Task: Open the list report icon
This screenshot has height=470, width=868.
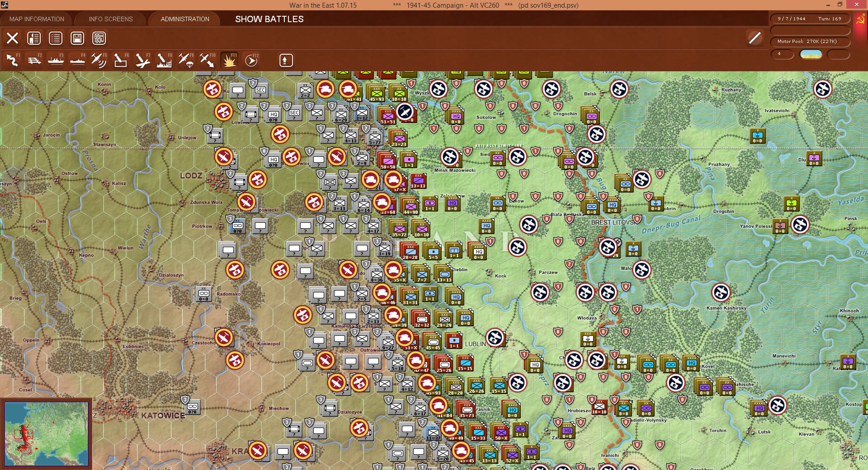Action: click(x=56, y=38)
